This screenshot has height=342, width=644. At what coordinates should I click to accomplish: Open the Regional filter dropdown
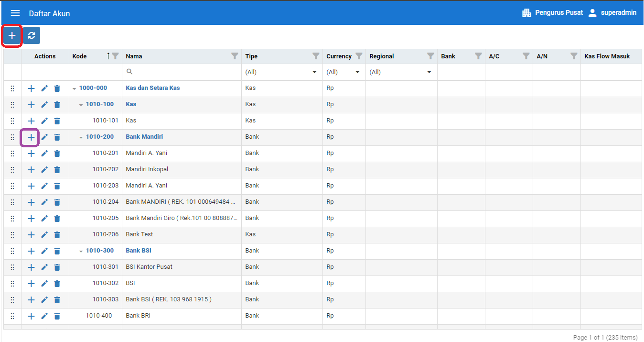point(400,72)
